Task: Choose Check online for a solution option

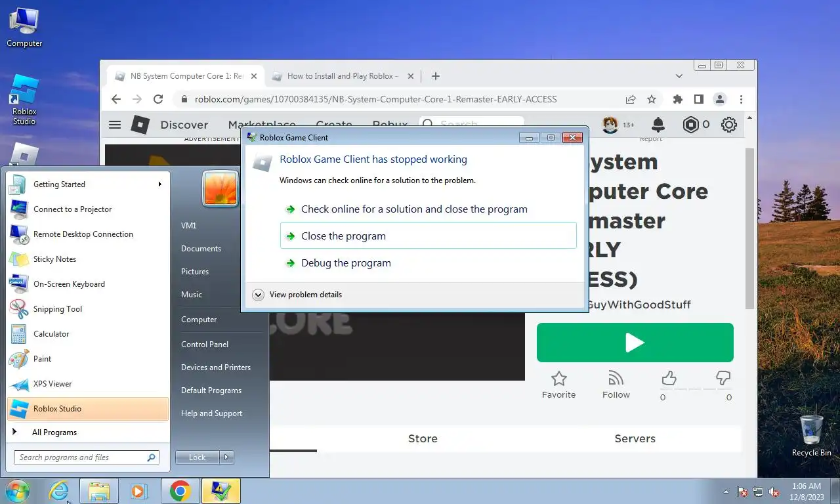Action: tap(428, 209)
